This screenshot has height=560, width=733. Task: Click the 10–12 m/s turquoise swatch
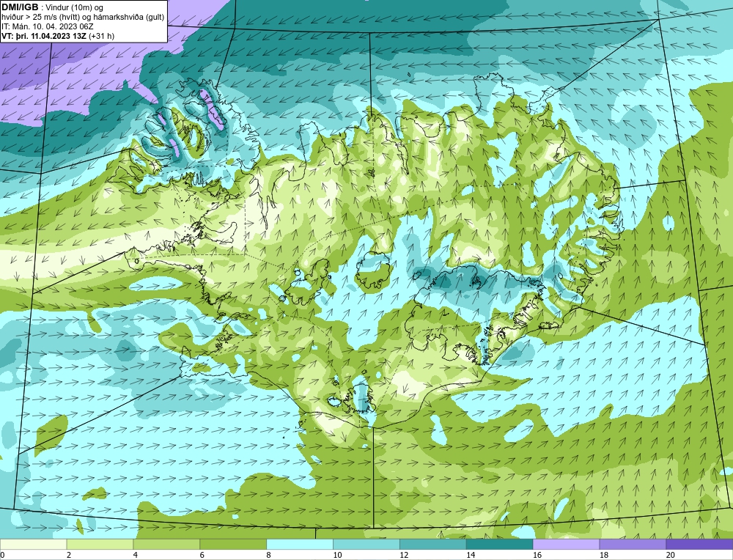[366, 544]
